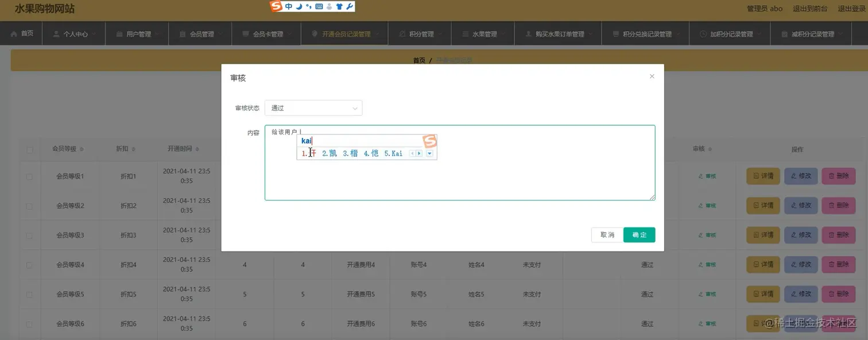This screenshot has width=868, height=340.
Task: Open the 审核状态 dropdown showing 通过
Action: (313, 108)
